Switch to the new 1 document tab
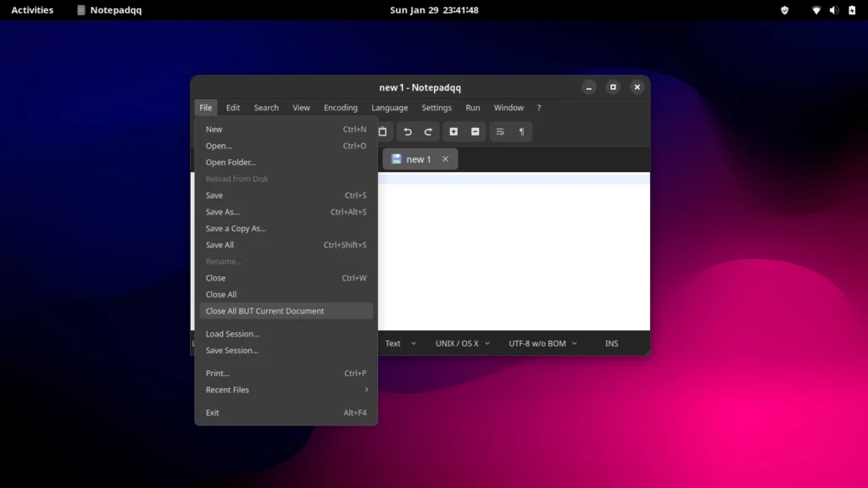This screenshot has height=488, width=868. (x=418, y=158)
